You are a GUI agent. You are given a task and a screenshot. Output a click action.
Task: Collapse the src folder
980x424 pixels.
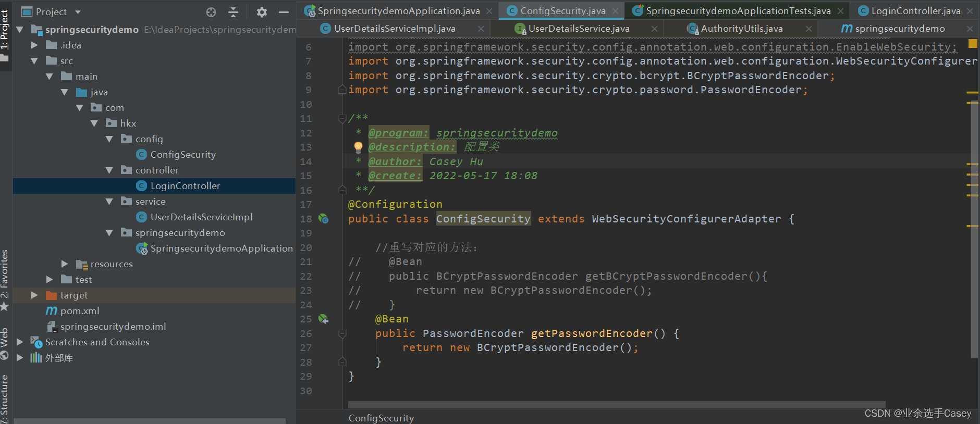[x=34, y=61]
